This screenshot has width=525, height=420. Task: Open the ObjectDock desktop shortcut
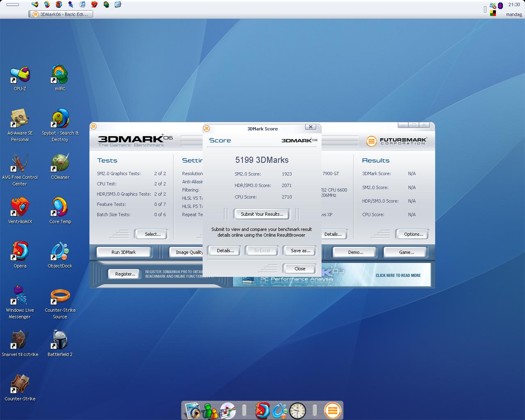(x=60, y=255)
